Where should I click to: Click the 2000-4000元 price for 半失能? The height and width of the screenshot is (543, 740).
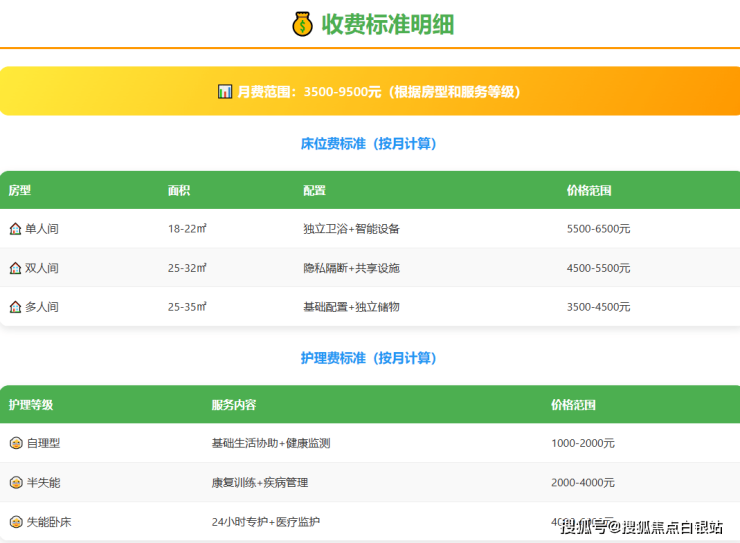point(582,482)
